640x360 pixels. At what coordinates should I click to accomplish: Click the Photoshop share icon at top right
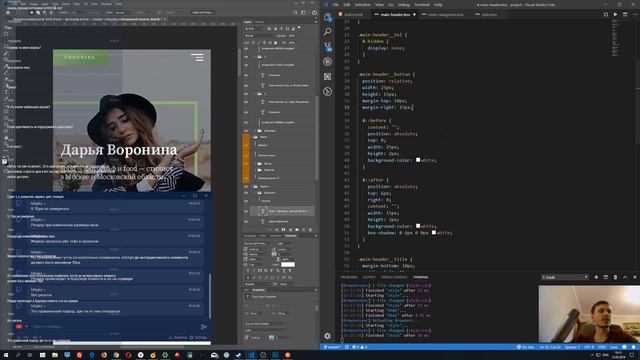314,12
